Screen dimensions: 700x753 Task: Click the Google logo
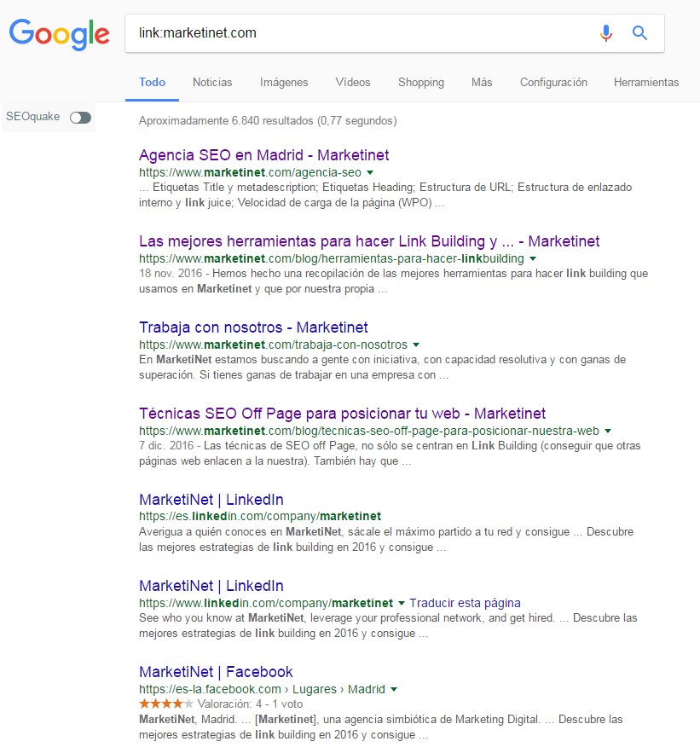pos(60,34)
